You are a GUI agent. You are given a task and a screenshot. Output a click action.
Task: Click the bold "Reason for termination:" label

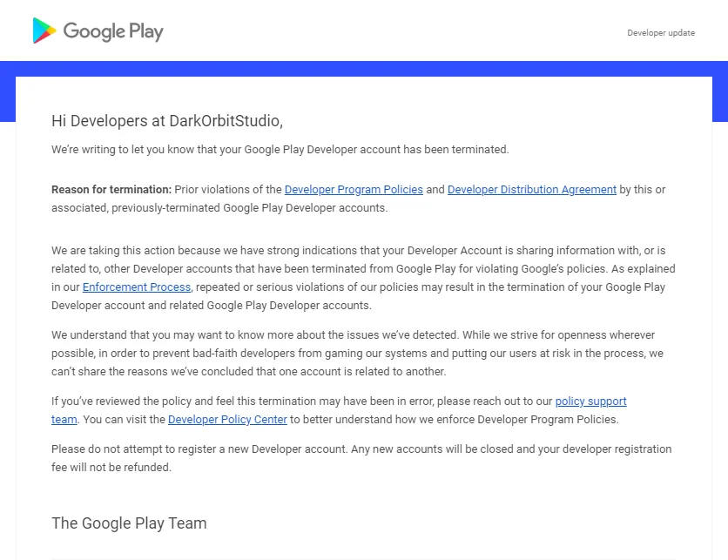point(111,189)
